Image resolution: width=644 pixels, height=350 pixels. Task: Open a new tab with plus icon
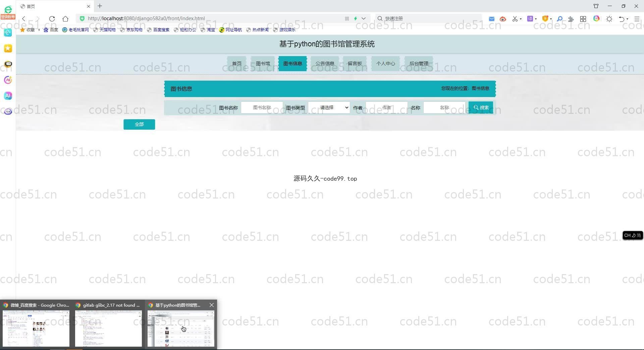pyautogui.click(x=100, y=6)
